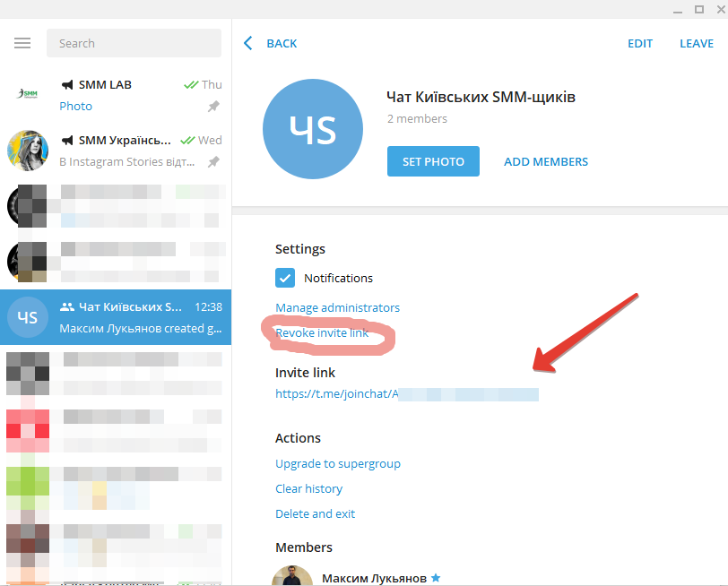
Task: Click the Search input field
Action: point(134,43)
